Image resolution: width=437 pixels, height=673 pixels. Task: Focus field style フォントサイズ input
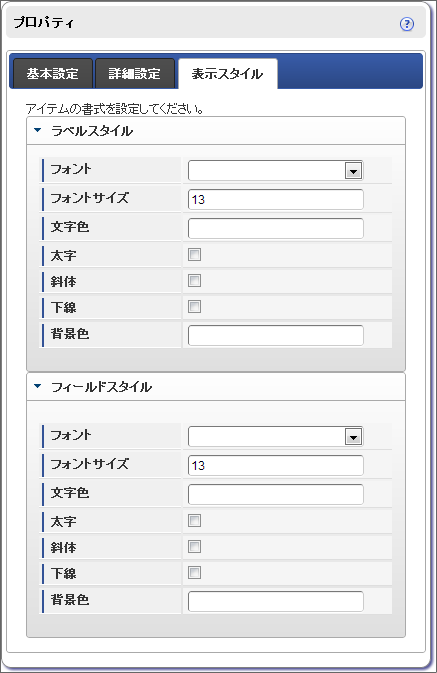(276, 466)
